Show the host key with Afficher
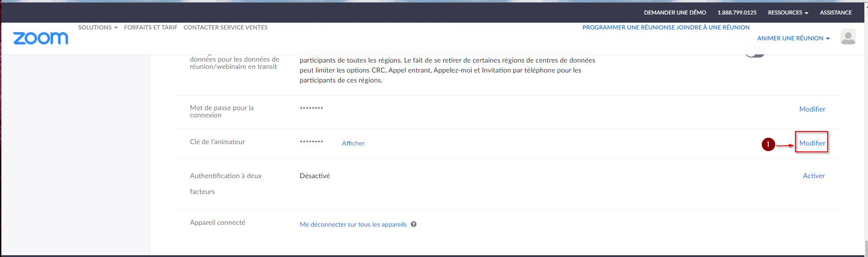Screen dimensions: 868x257 353,143
